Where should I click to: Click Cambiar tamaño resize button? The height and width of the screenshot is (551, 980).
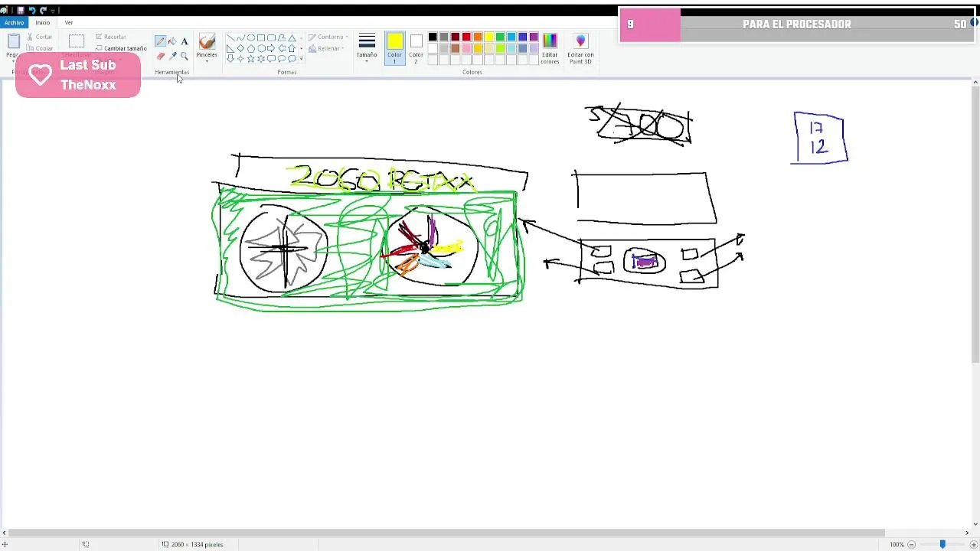121,48
